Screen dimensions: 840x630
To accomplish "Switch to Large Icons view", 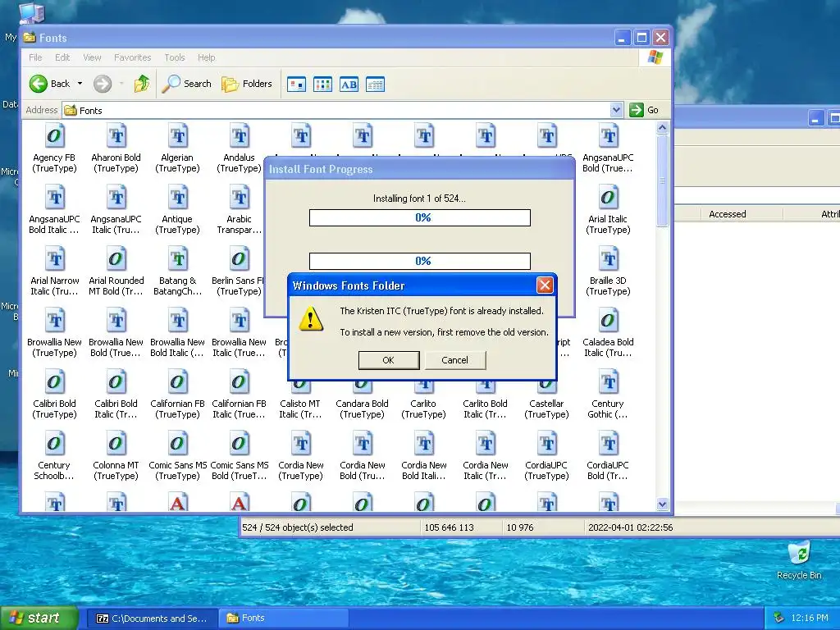I will [x=296, y=84].
